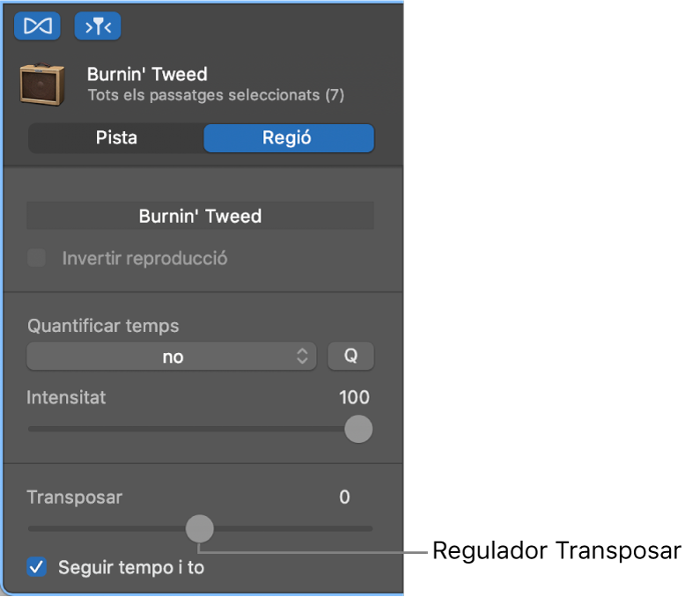
Task: Click the Tots els passatges seleccionats subtitle
Action: pyautogui.click(x=216, y=95)
